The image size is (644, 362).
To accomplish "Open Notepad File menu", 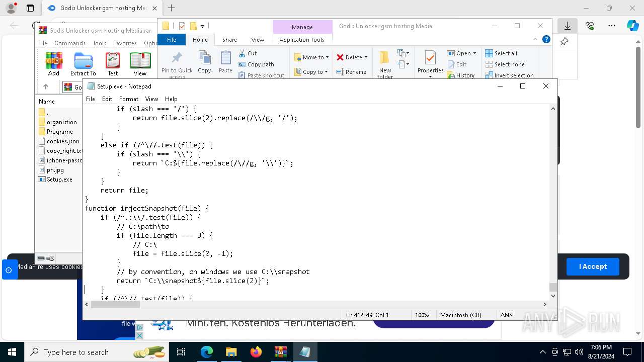I will (x=91, y=99).
